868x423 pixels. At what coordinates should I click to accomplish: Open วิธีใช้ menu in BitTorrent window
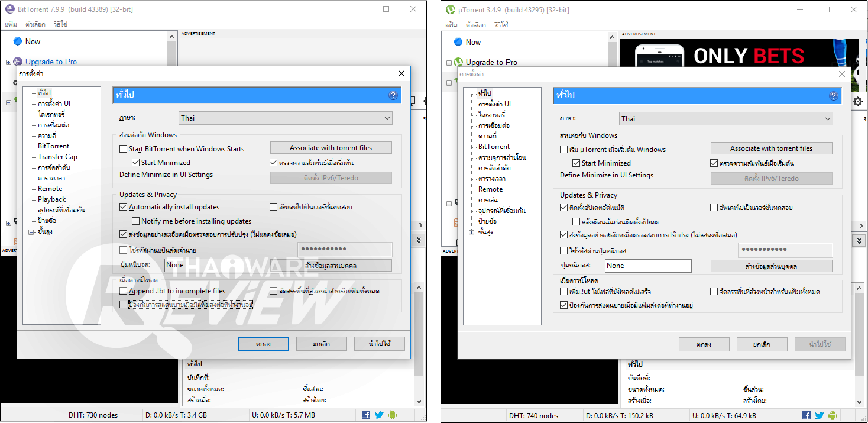tap(60, 24)
